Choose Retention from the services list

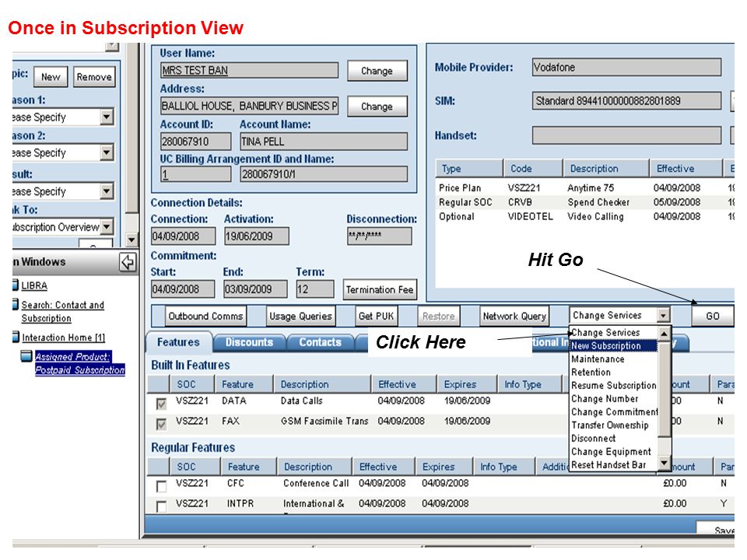click(613, 373)
